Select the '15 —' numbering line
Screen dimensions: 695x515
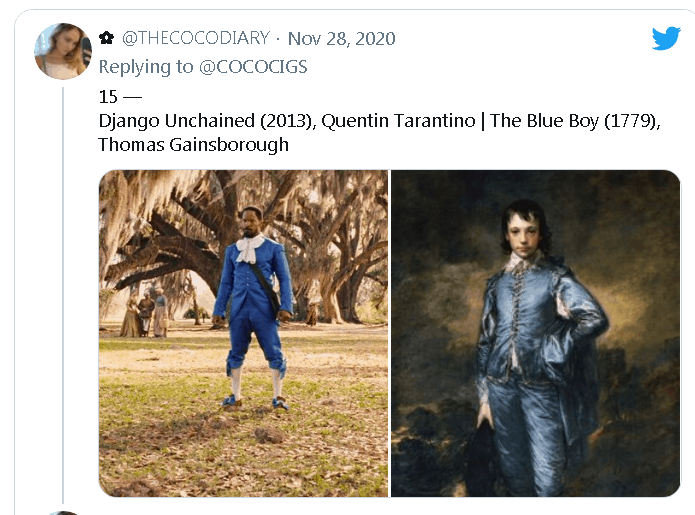pos(120,97)
